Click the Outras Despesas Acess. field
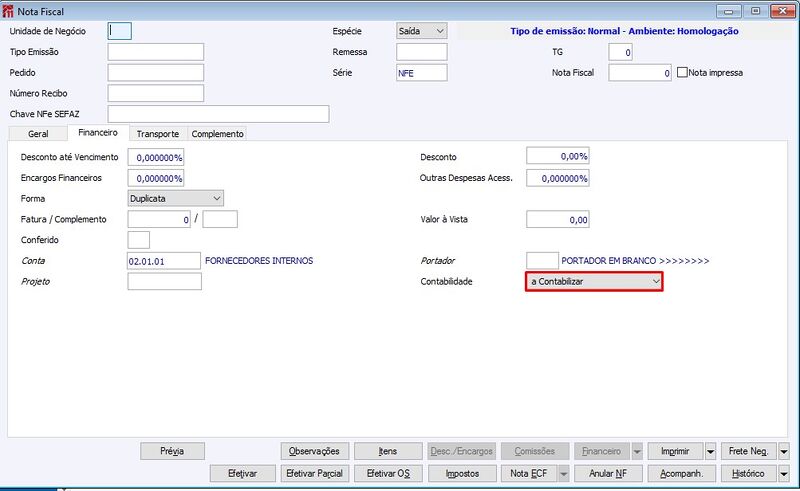 click(x=558, y=178)
